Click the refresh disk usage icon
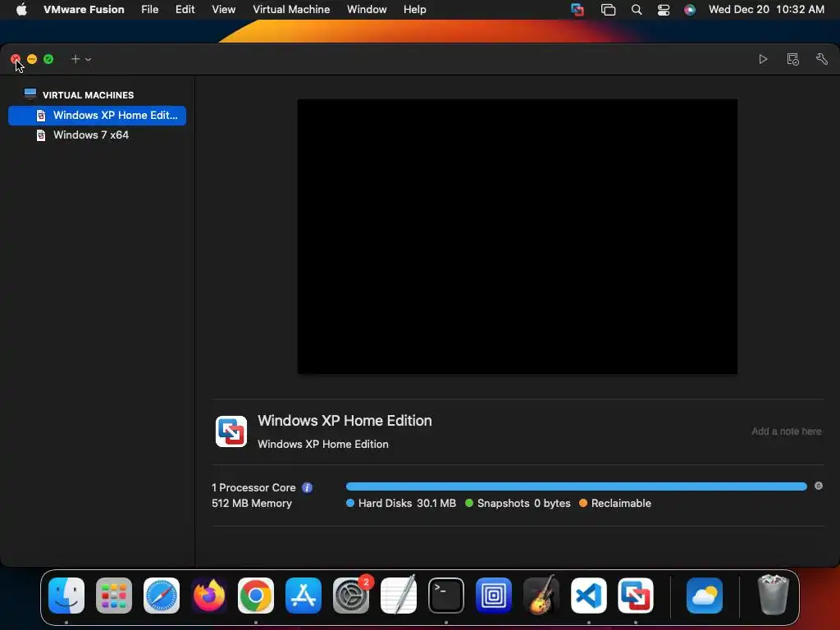Screen dimensions: 840x630 [x=819, y=486]
